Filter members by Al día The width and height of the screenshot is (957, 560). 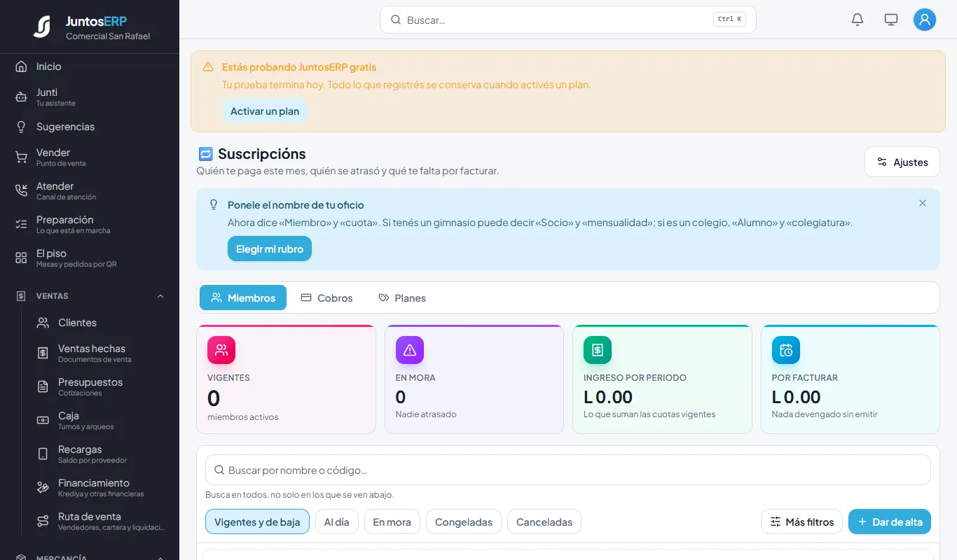pyautogui.click(x=337, y=521)
